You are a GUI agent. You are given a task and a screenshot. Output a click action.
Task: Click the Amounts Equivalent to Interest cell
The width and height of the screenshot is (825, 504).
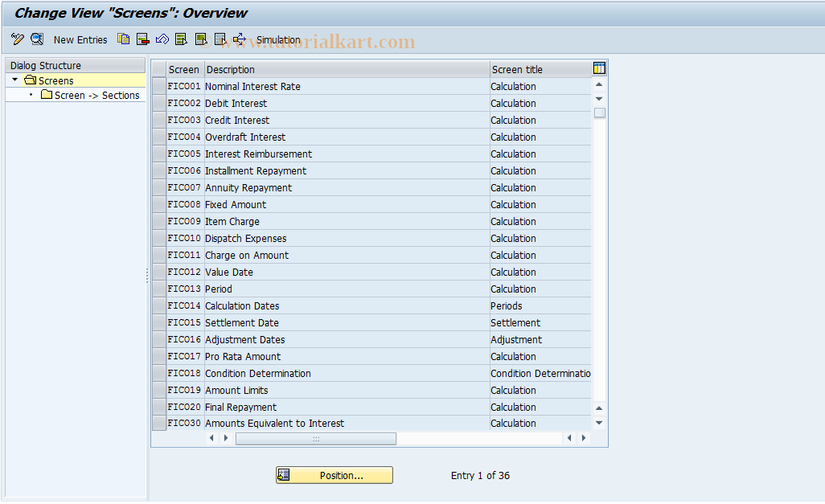click(347, 423)
